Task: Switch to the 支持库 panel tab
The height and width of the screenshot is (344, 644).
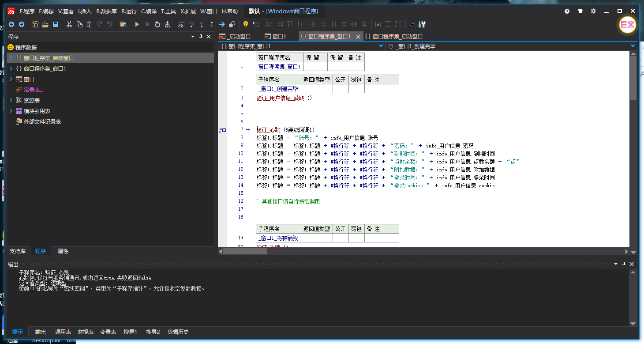Action: pyautogui.click(x=18, y=251)
